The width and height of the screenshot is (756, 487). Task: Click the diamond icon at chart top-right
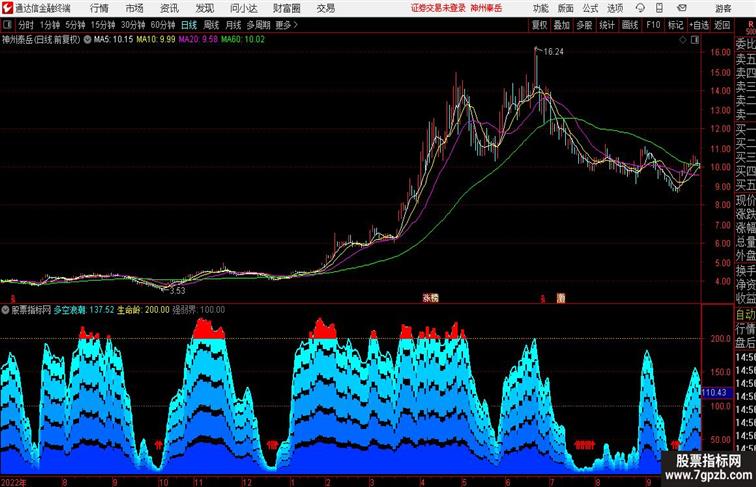pos(683,40)
